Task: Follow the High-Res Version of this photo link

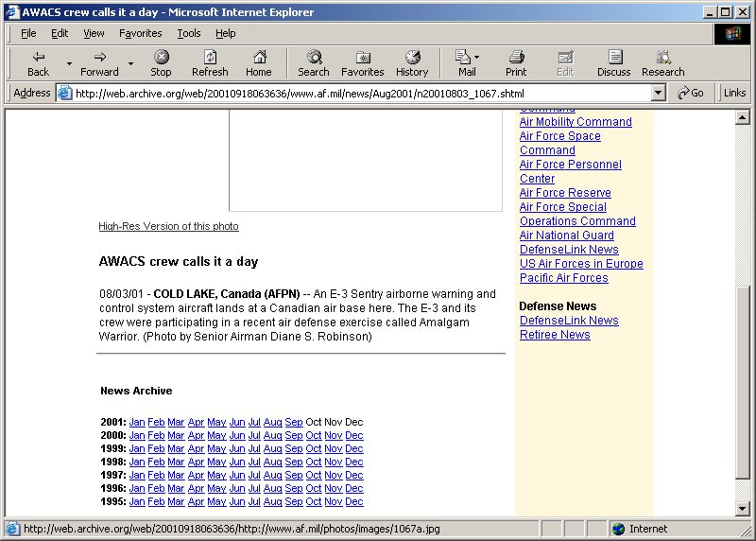Action: click(x=168, y=227)
